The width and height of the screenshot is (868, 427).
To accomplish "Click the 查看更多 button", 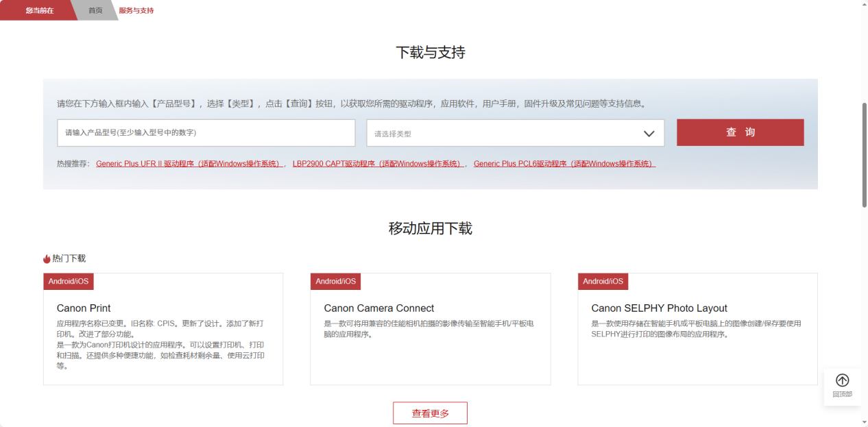I will tap(430, 413).
